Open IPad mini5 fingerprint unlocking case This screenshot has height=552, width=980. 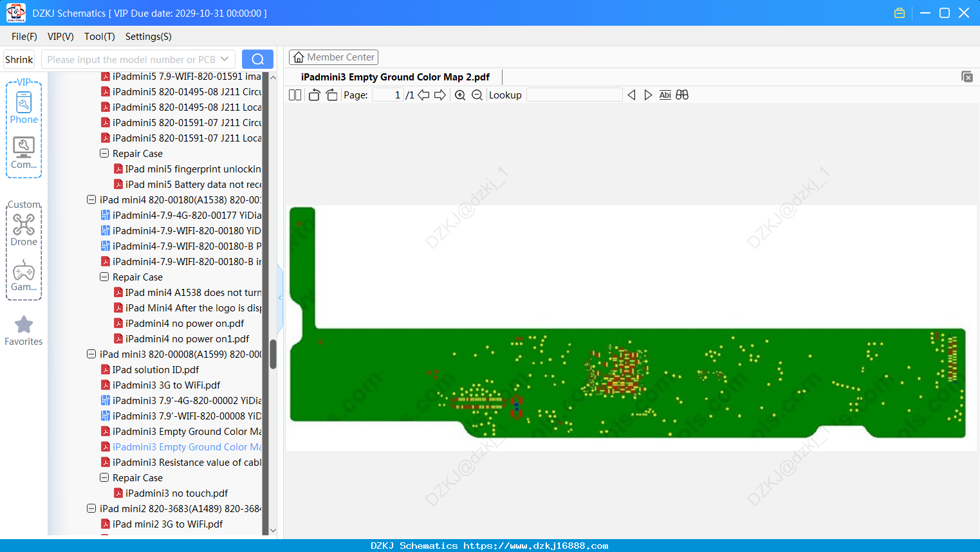pos(187,169)
